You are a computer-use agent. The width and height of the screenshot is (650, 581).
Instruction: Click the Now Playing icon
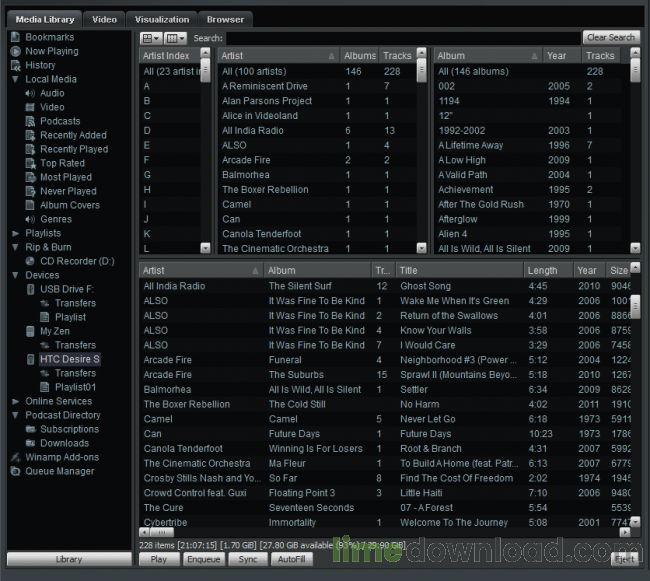(15, 51)
